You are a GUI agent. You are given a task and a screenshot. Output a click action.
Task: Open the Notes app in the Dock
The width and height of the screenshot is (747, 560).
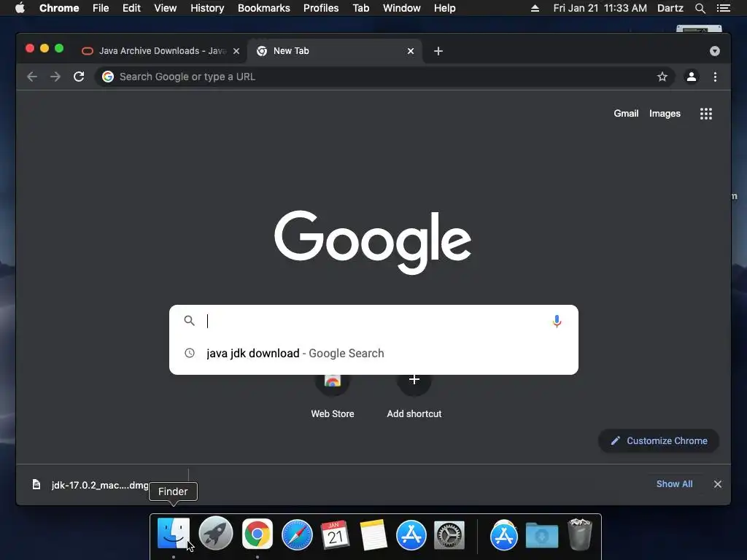(x=373, y=534)
